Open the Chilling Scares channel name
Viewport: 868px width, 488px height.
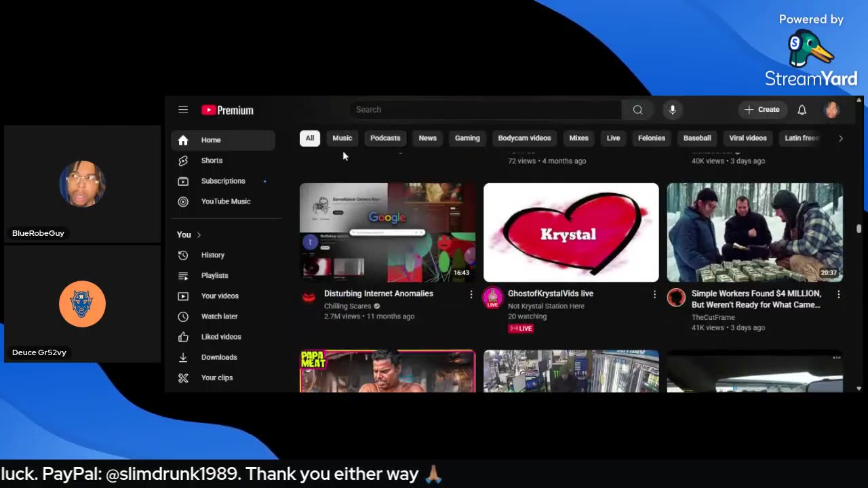pos(347,306)
